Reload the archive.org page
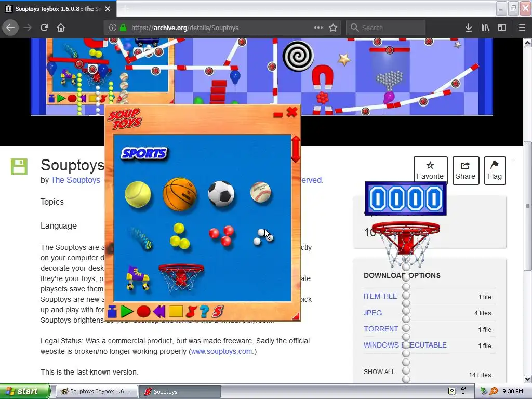Image resolution: width=532 pixels, height=399 pixels. click(44, 28)
